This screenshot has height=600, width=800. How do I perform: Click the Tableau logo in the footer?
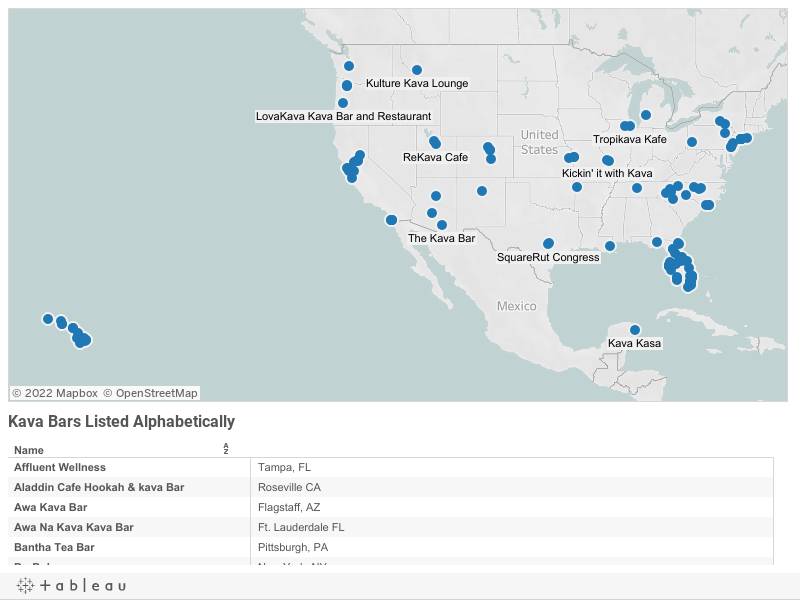pos(71,585)
